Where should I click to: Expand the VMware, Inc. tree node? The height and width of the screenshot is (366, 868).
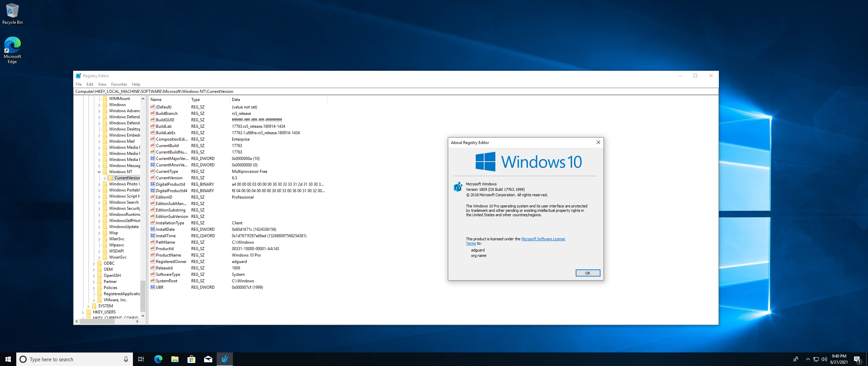click(94, 300)
